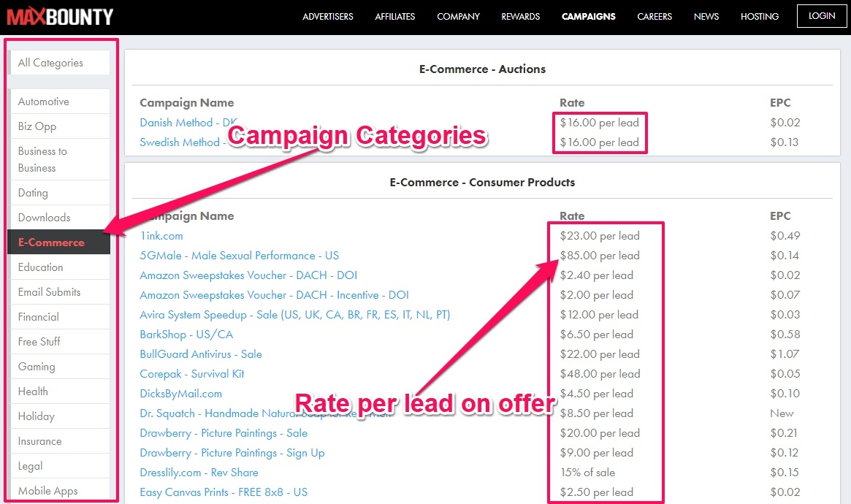Open the Avira System Speedup campaign
Viewport: 851px width, 504px height.
[x=294, y=315]
